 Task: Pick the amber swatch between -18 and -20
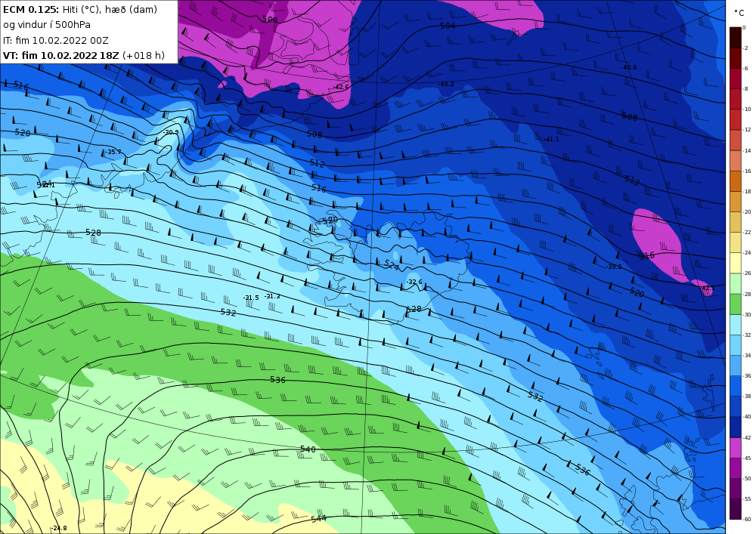[x=736, y=202]
